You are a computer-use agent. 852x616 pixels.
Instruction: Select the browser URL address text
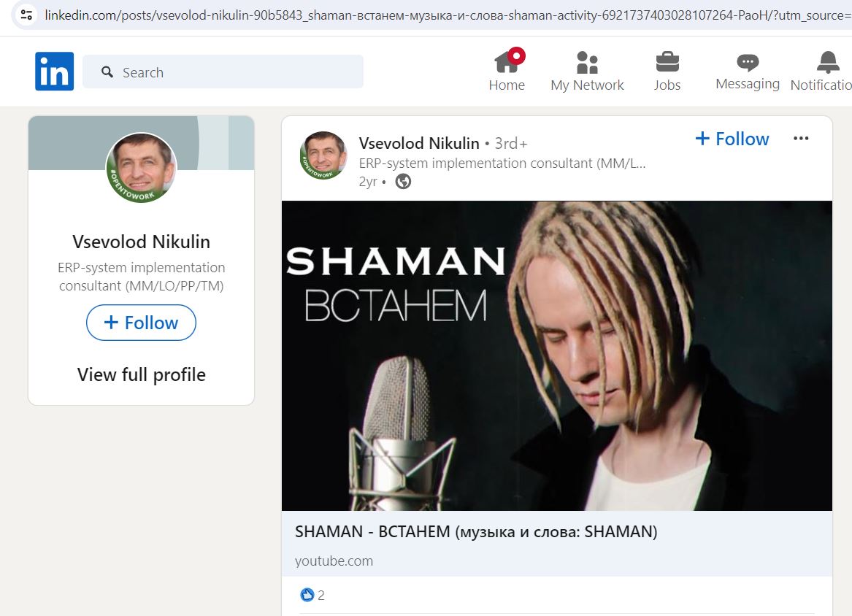tap(448, 15)
